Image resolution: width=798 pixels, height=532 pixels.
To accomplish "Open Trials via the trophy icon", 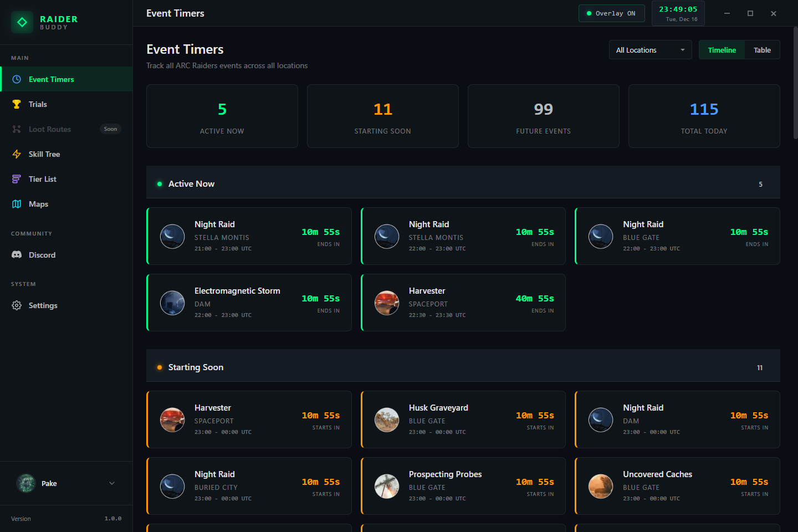I will [17, 104].
